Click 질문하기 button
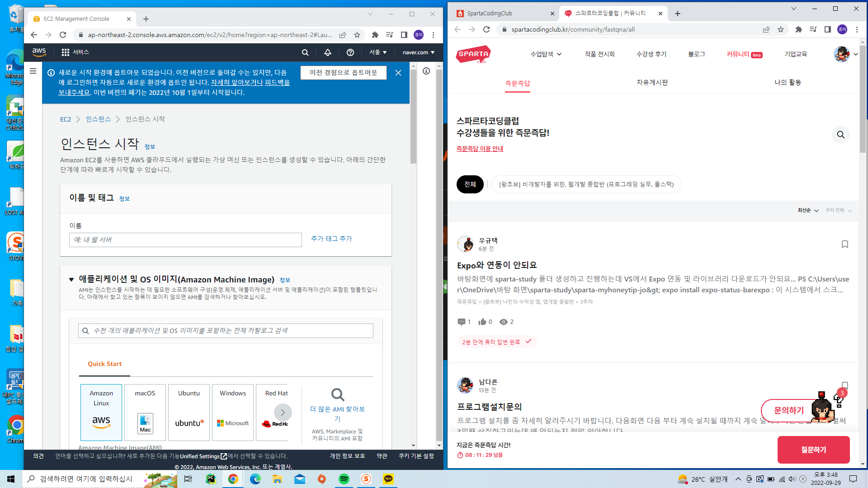Viewport: 868px width, 488px height. point(813,450)
